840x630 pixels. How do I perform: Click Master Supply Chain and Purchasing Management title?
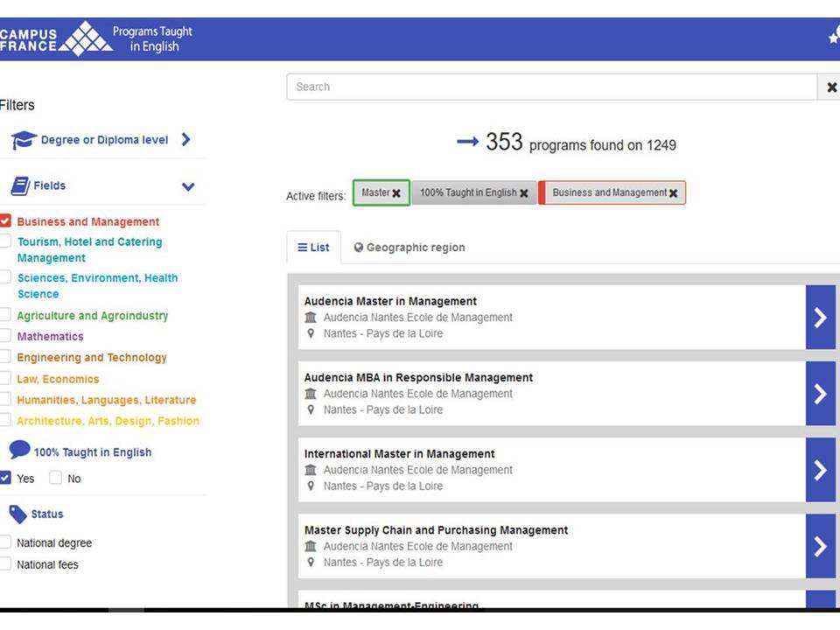click(436, 530)
